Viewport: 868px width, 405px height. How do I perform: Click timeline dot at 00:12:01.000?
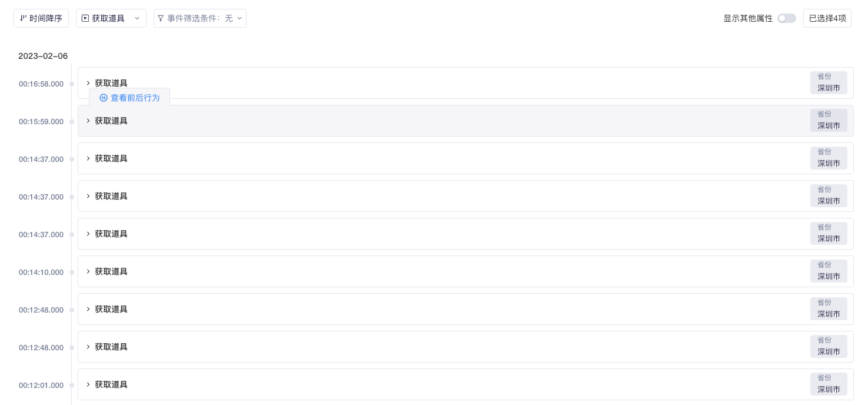pos(72,386)
